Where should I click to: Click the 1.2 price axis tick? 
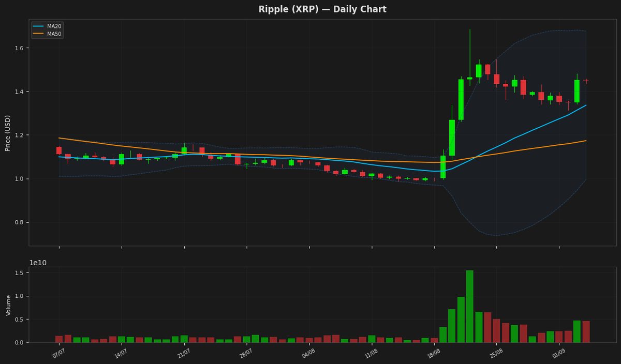click(20, 135)
